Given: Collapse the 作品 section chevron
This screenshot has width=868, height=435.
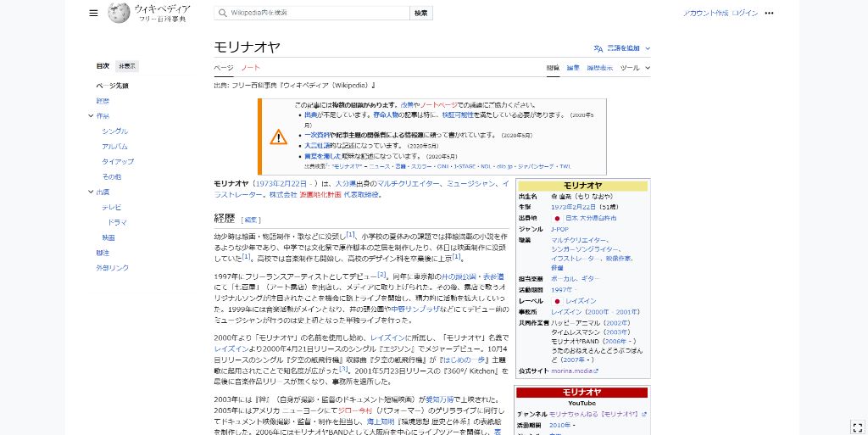Looking at the screenshot, I should click(x=91, y=116).
